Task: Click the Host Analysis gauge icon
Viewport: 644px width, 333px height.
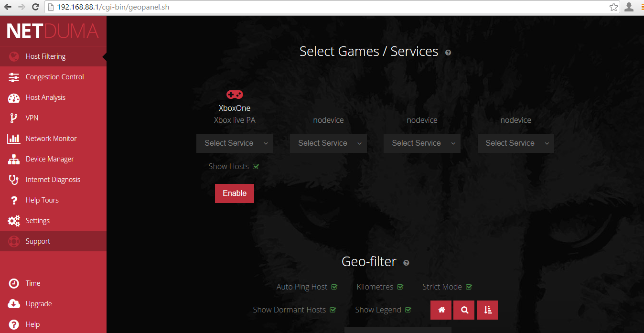Action: pyautogui.click(x=14, y=97)
